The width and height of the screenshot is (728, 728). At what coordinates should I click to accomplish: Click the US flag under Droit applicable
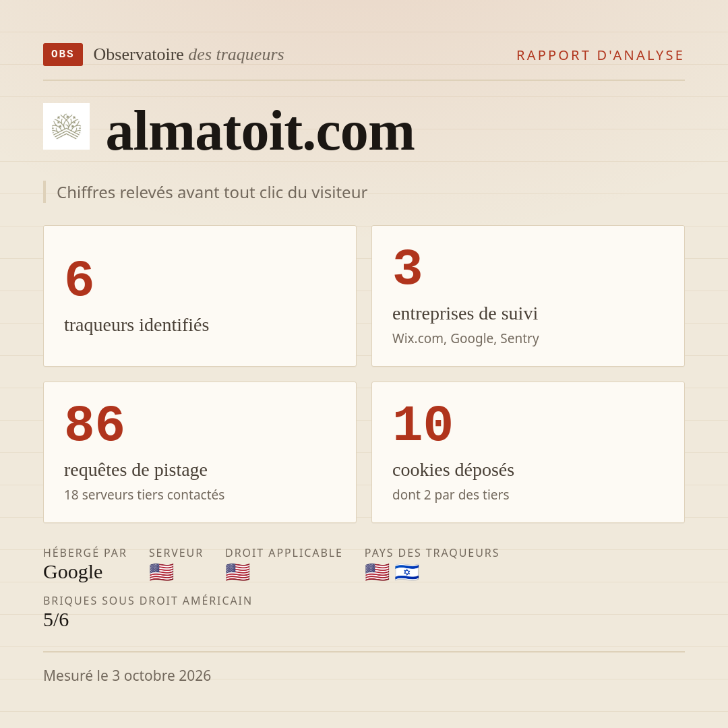click(x=238, y=572)
